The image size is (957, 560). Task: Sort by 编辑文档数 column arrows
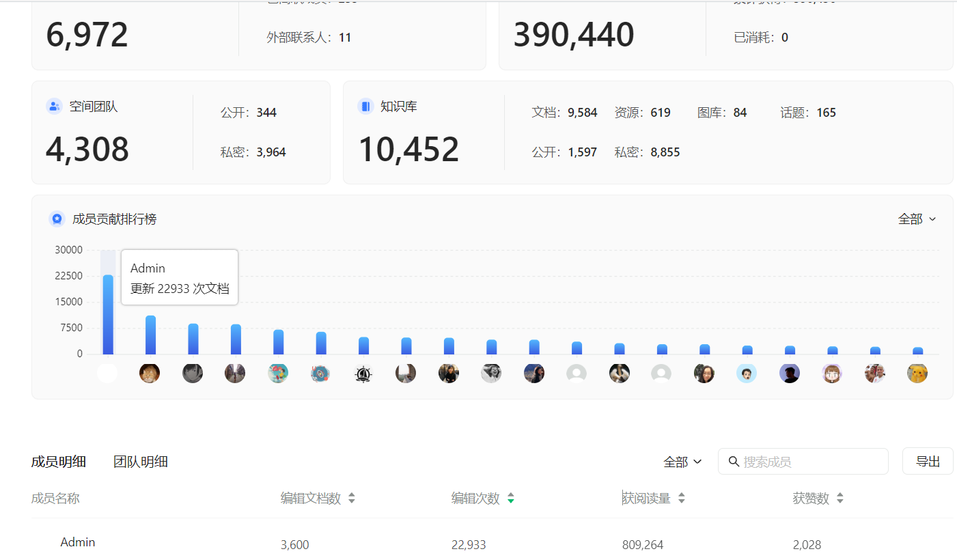click(352, 499)
